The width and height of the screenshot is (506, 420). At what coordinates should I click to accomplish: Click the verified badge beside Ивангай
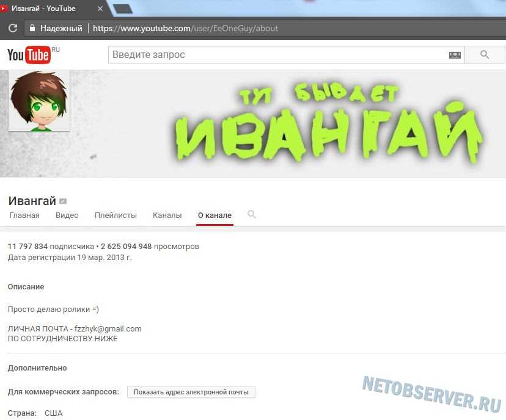[x=63, y=201]
